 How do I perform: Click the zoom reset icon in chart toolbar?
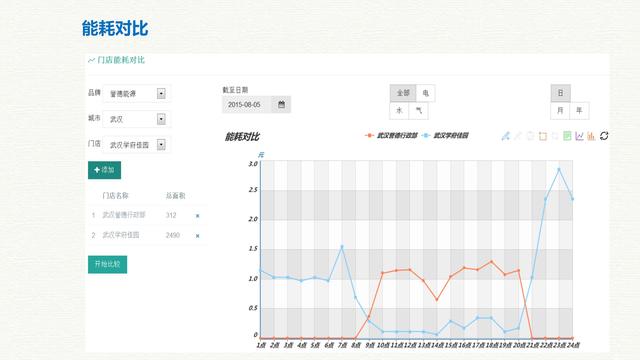pos(555,136)
